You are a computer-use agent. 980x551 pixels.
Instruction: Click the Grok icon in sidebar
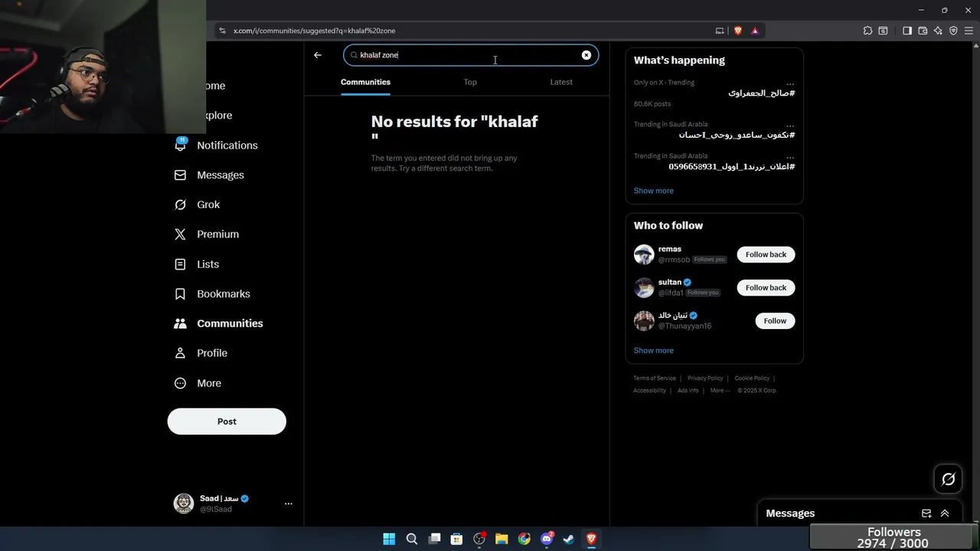[x=181, y=204]
